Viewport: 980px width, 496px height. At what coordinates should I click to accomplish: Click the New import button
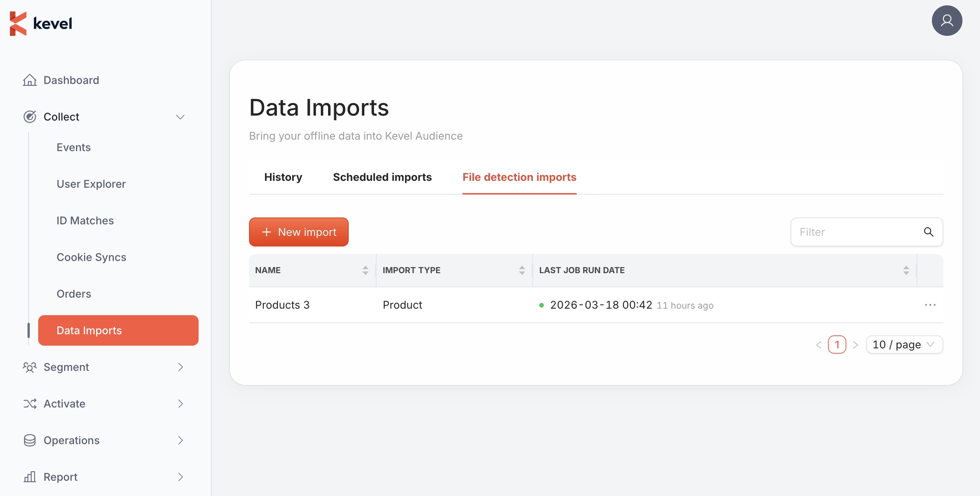coord(299,232)
